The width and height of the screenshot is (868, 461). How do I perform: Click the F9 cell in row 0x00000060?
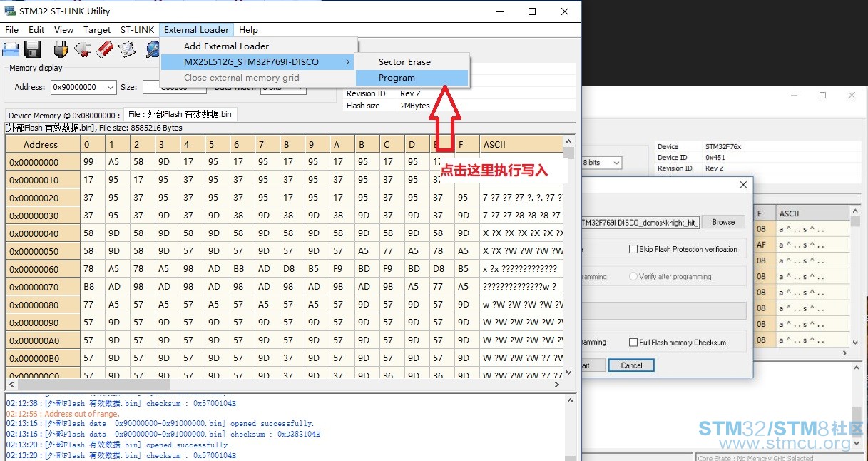click(x=342, y=269)
